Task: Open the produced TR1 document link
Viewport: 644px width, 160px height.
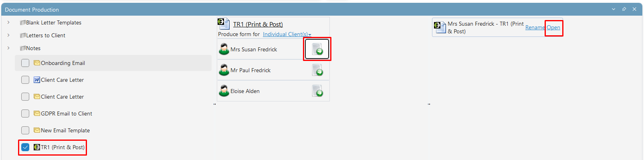Action: pyautogui.click(x=553, y=27)
